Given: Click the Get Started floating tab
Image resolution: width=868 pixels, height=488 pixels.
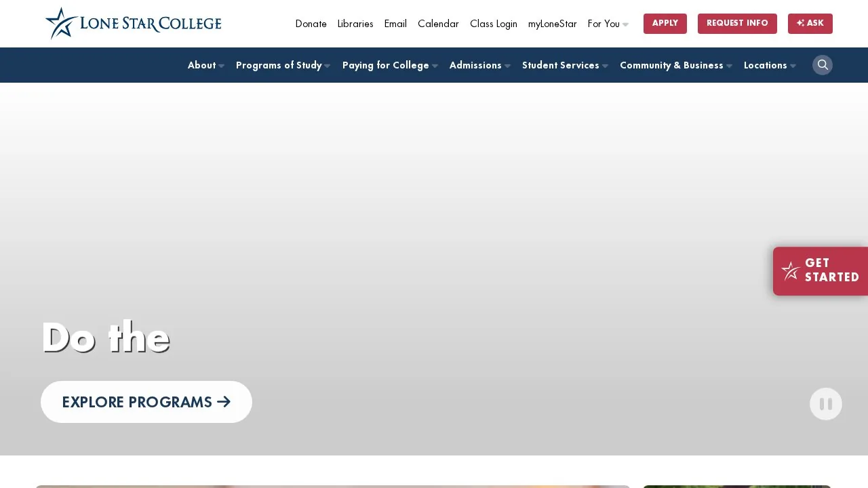Looking at the screenshot, I should pyautogui.click(x=821, y=271).
